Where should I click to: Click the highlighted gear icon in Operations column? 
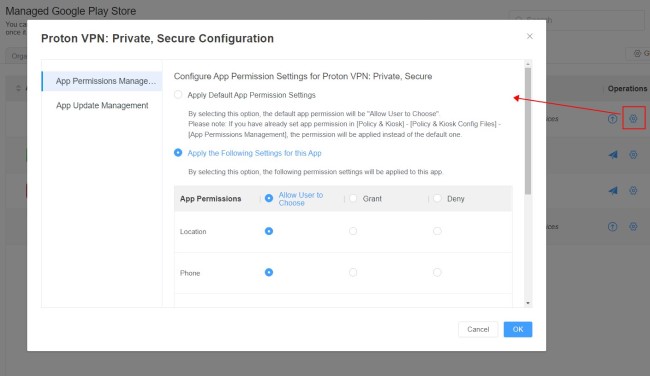coord(633,119)
